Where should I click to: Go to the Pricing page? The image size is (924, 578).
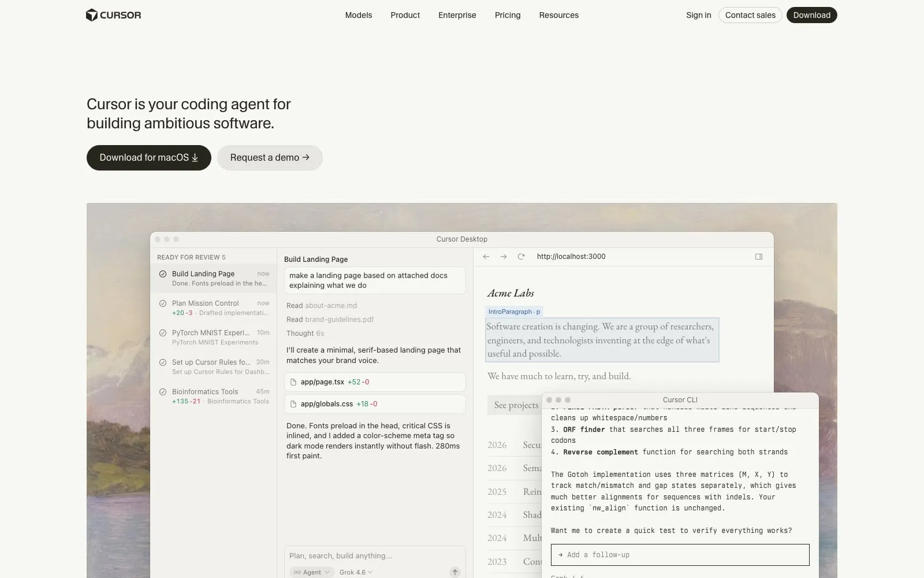pyautogui.click(x=508, y=15)
